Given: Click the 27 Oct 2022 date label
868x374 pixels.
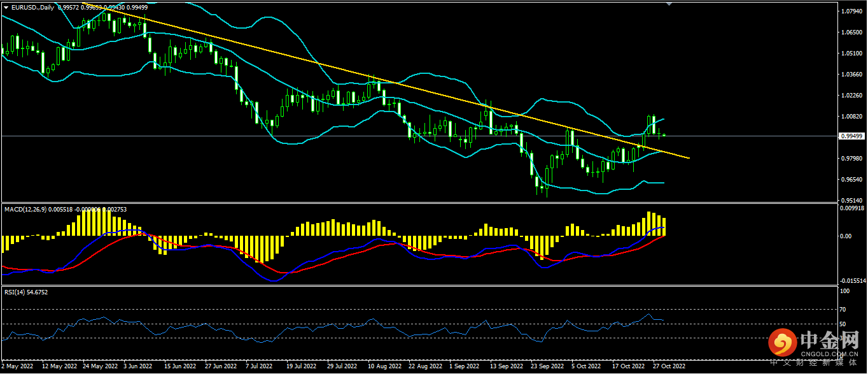Looking at the screenshot, I should pos(669,367).
